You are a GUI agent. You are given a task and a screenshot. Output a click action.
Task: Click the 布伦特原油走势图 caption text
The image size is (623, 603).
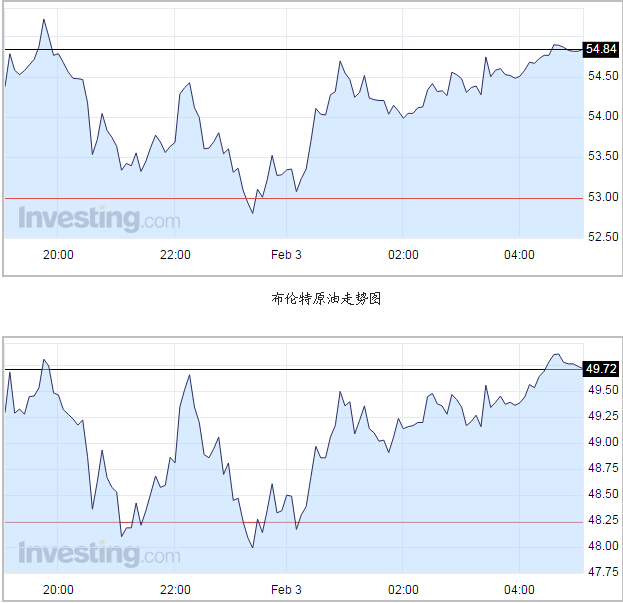pyautogui.click(x=312, y=297)
